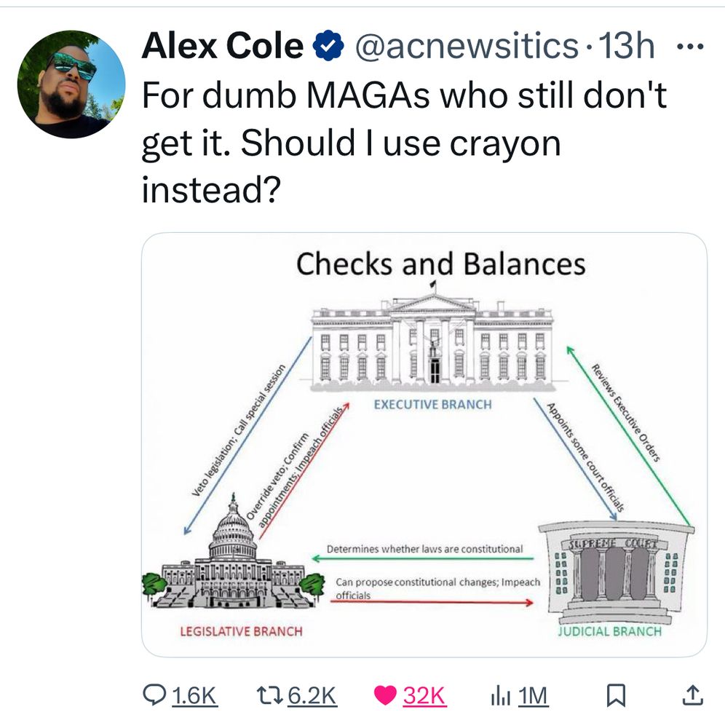This screenshot has width=725, height=728.
Task: Open Alex Cole's profile picture
Action: click(72, 84)
